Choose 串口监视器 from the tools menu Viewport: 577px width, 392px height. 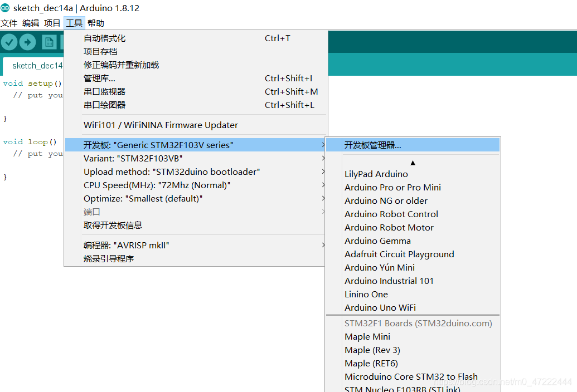coord(105,91)
